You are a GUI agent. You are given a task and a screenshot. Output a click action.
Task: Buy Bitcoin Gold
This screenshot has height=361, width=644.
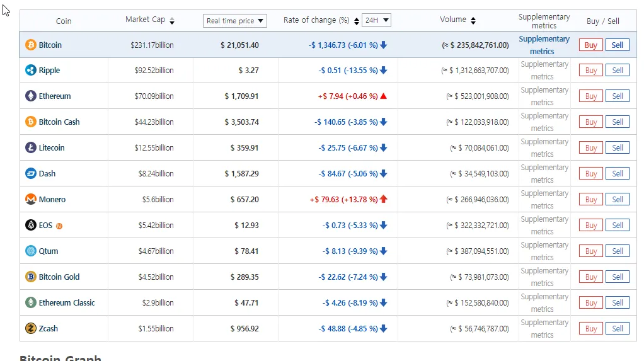(x=591, y=277)
